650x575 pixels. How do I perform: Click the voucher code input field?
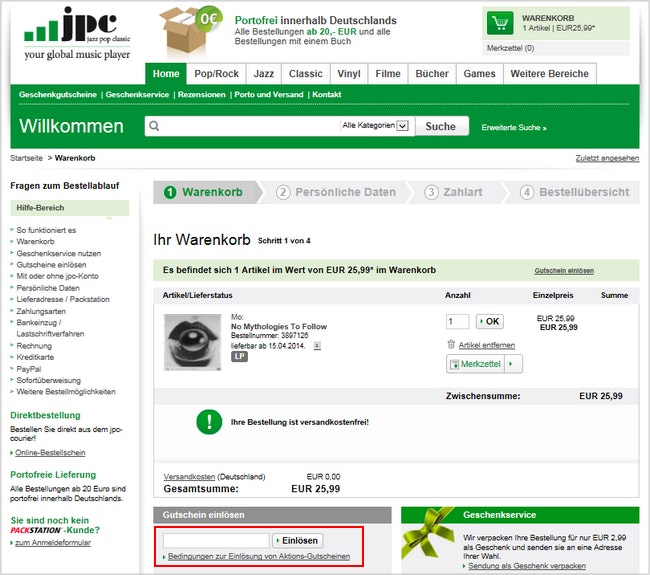[x=216, y=541]
